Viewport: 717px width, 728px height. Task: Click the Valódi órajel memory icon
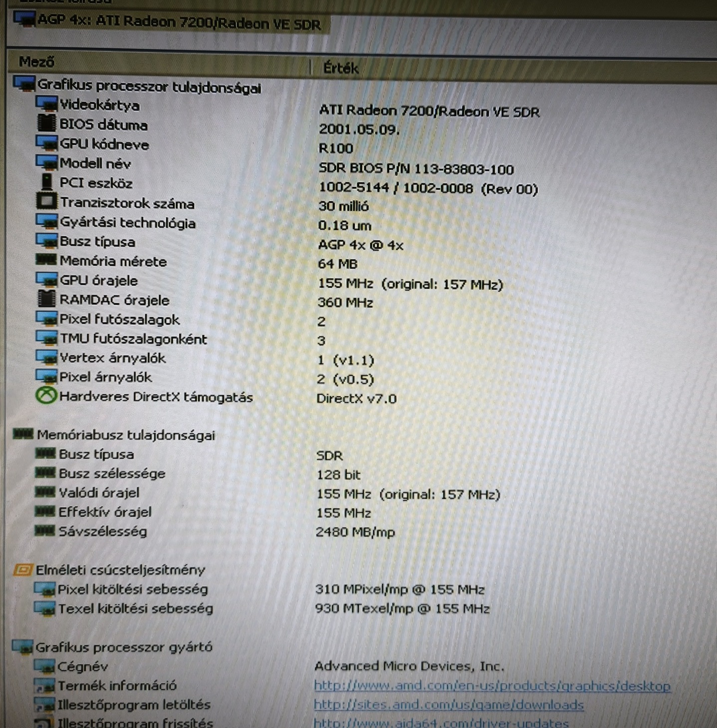tap(45, 492)
